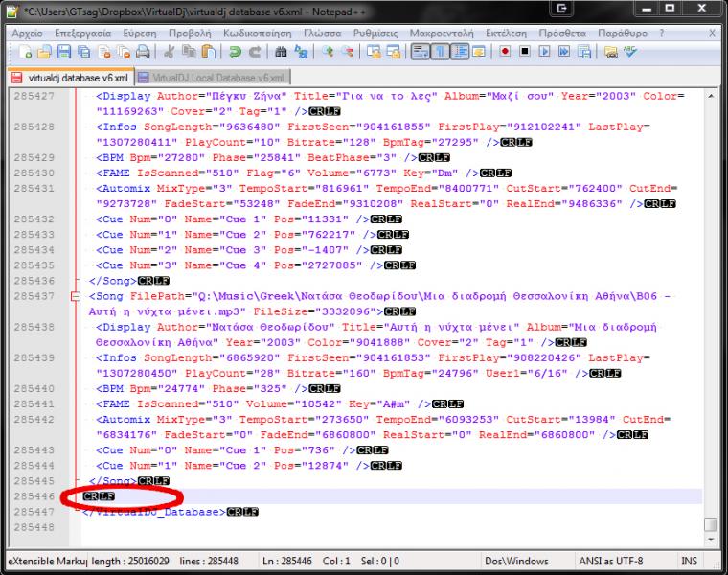Open the Εύρεση menu
Viewport: 728px width, 575px height.
tap(140, 34)
